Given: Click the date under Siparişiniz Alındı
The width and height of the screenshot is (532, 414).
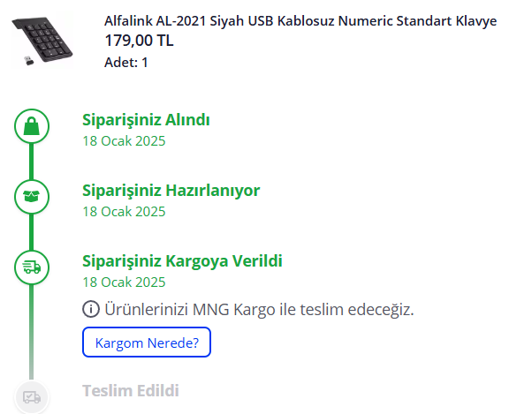Looking at the screenshot, I should [124, 140].
